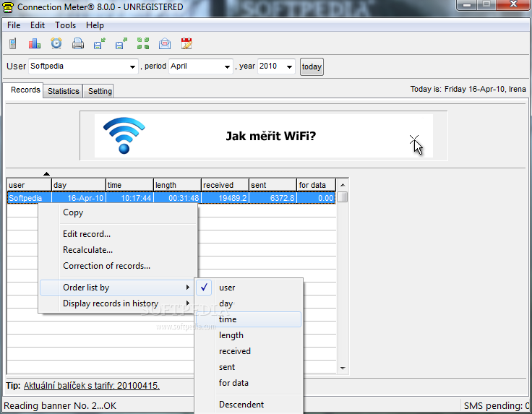
Task: Click the day column header
Action: click(79, 185)
